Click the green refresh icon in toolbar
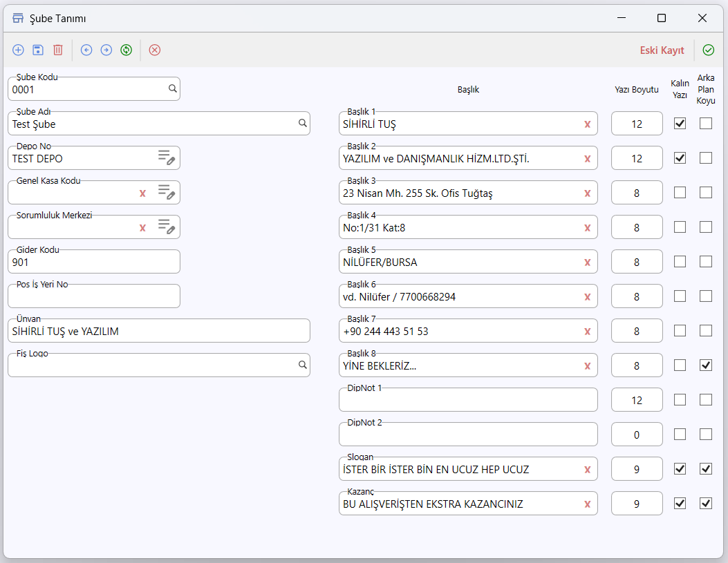 click(127, 50)
